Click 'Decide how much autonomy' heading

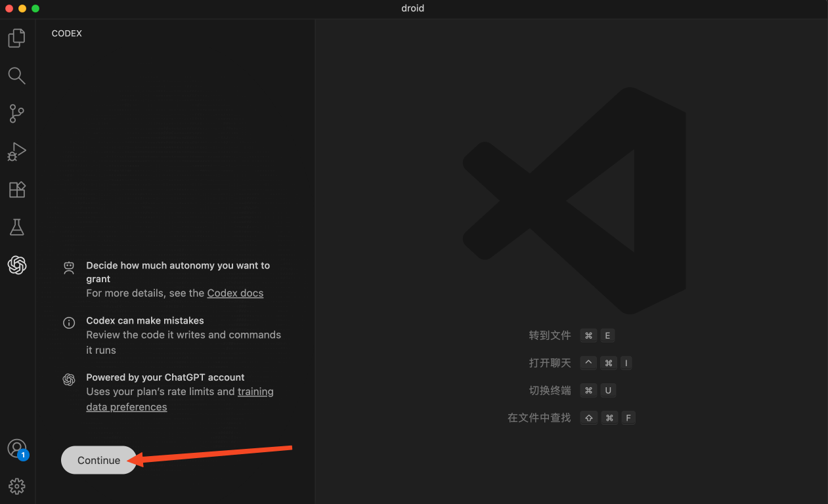point(178,272)
